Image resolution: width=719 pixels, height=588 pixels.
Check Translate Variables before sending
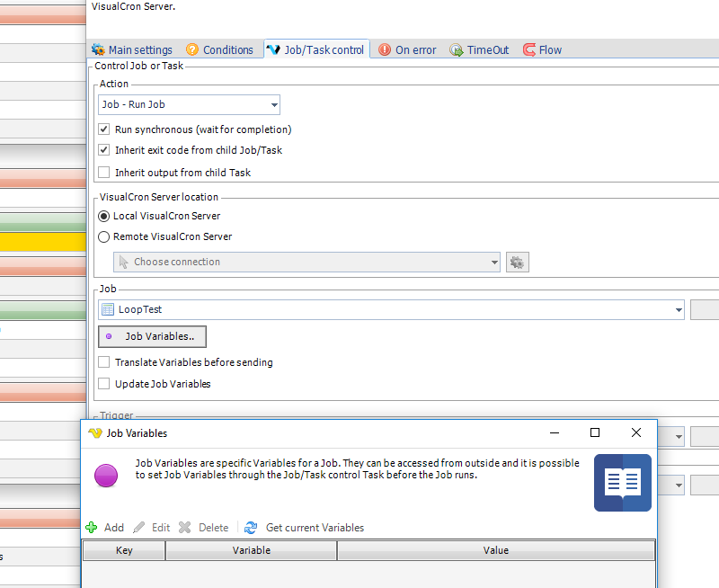tap(104, 362)
